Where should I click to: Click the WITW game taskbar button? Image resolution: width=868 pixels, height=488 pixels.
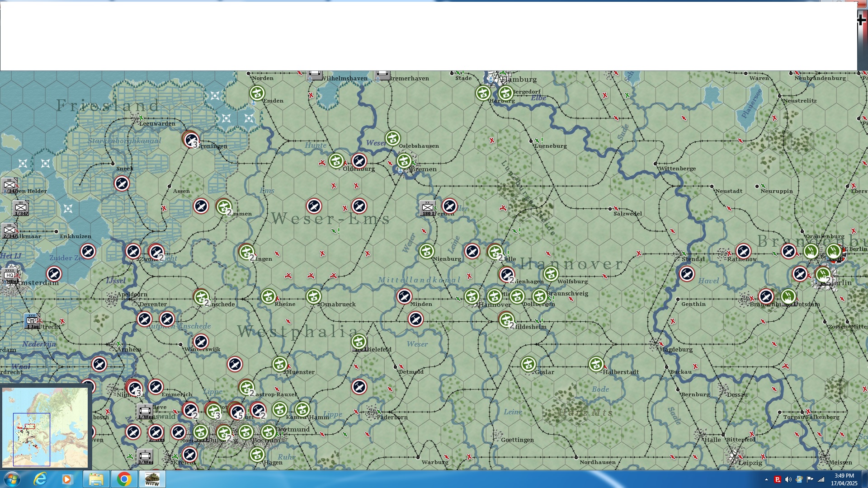coord(152,479)
